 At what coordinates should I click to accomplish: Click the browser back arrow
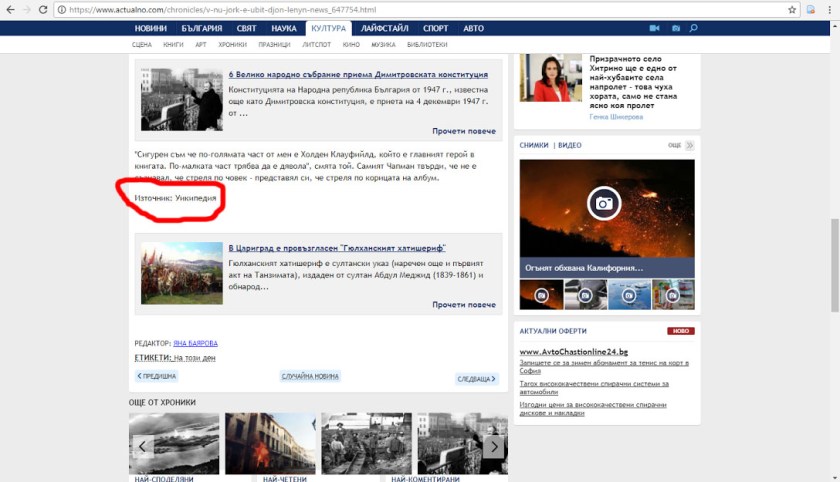click(x=10, y=10)
